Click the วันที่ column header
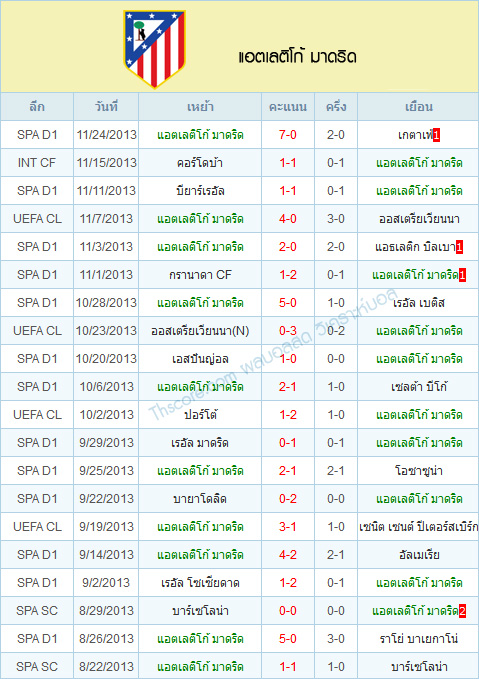 [106, 107]
